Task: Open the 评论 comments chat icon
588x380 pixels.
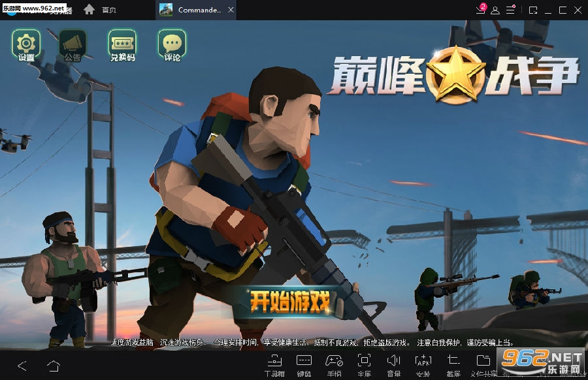Action: tap(172, 45)
